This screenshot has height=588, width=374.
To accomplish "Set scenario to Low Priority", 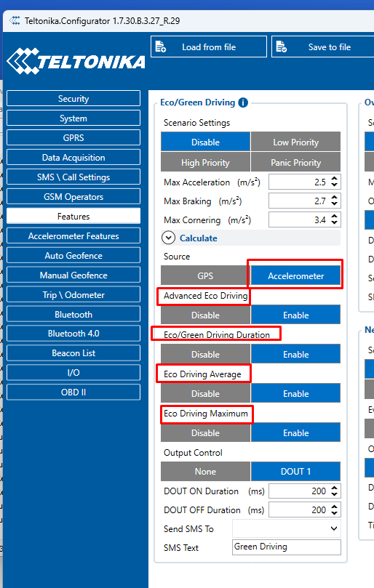I will point(295,142).
